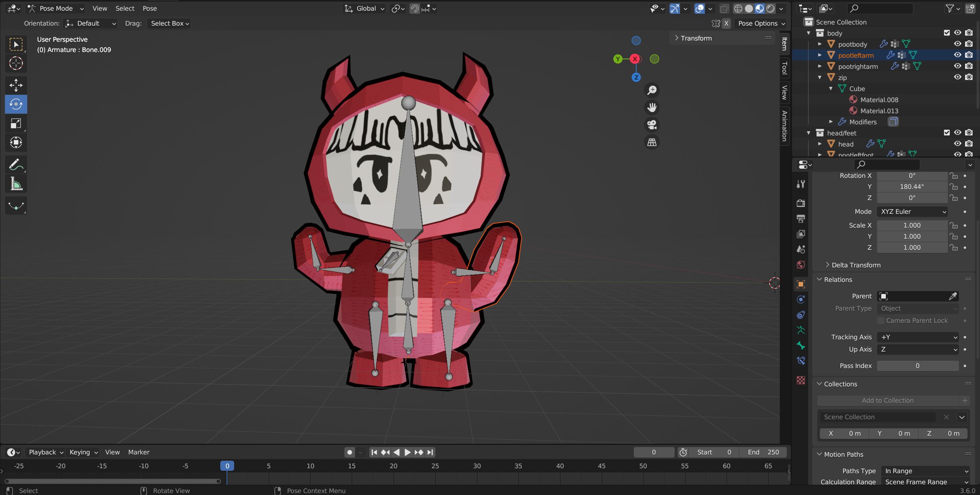Click the Add to Collection button
The width and height of the screenshot is (980, 495).
coord(888,401)
